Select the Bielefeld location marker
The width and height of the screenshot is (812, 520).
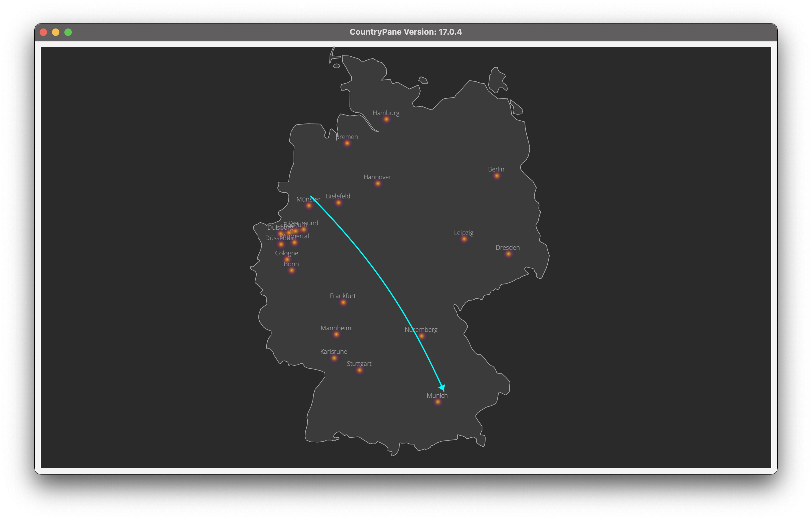(339, 203)
